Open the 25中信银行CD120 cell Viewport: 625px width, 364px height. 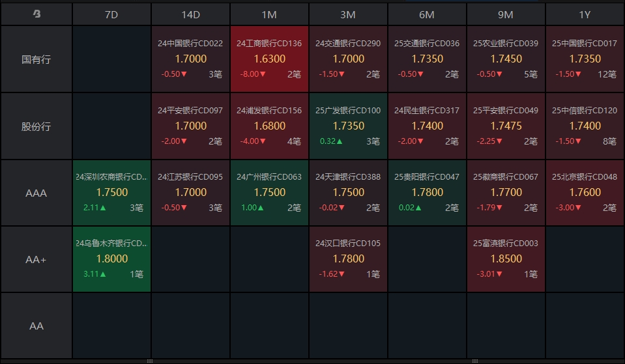coord(585,126)
